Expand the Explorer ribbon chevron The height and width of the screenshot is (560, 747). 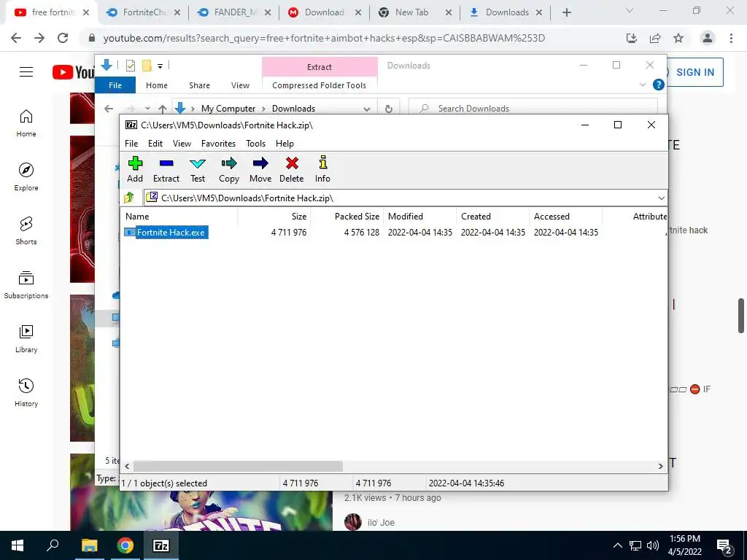pos(642,85)
